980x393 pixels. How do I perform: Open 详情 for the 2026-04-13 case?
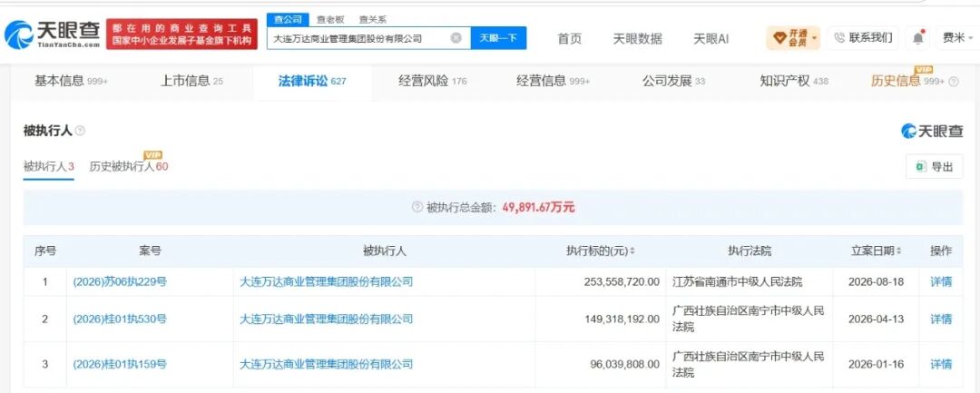click(941, 319)
